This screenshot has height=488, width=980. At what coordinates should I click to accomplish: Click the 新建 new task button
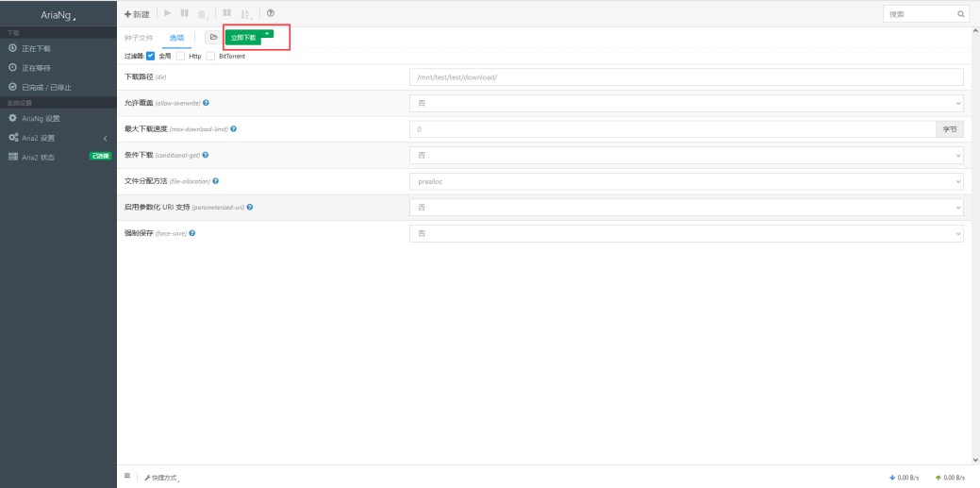[138, 13]
